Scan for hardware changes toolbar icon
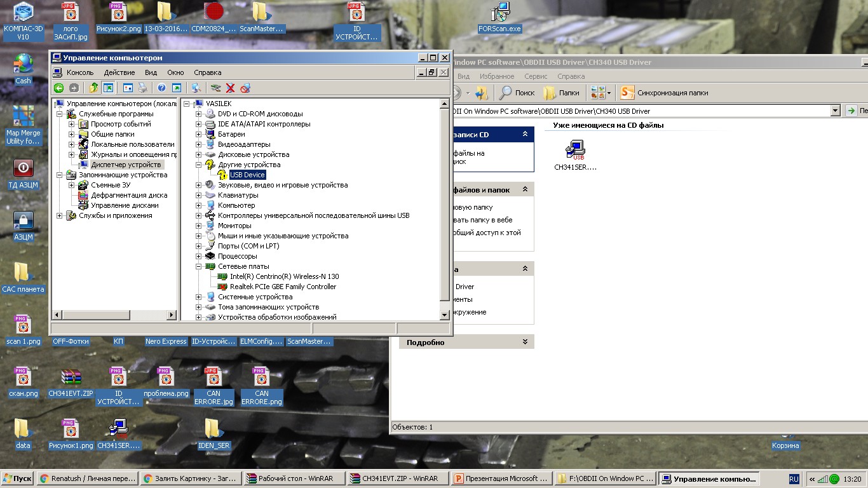 click(x=196, y=88)
